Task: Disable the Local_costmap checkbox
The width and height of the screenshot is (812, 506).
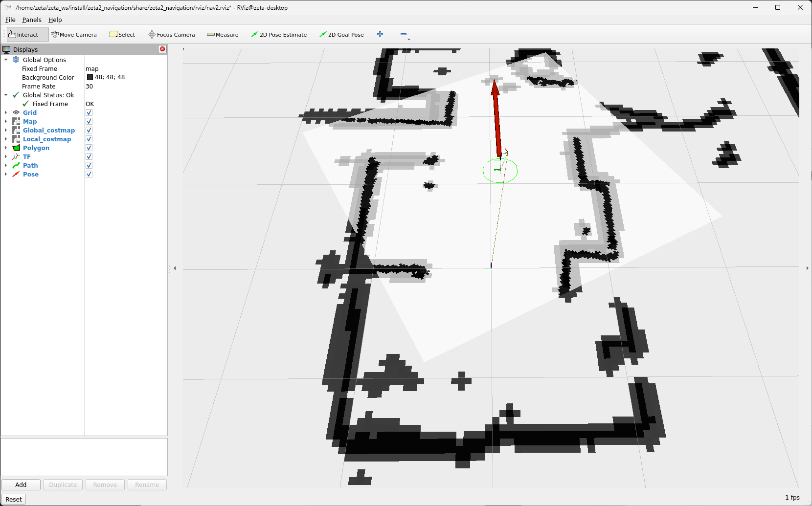Action: point(89,139)
